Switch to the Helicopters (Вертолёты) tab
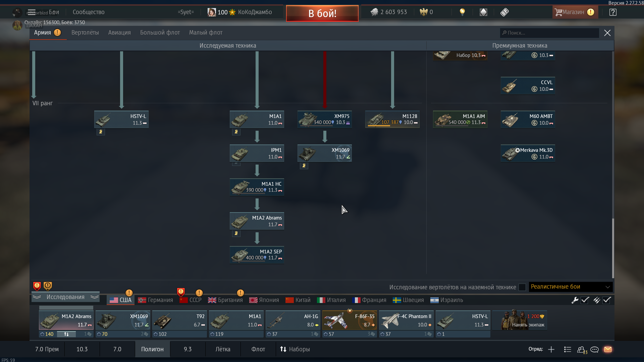This screenshot has width=644, height=362. click(85, 33)
